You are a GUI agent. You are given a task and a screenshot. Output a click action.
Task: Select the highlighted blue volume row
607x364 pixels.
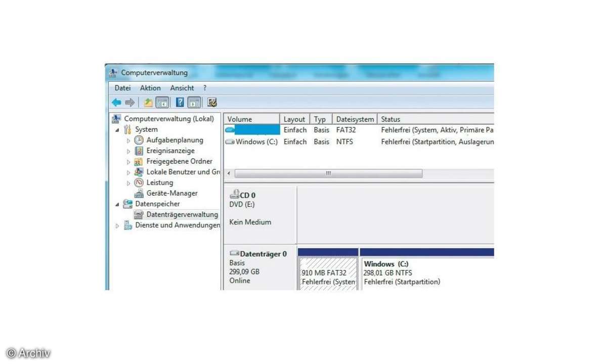359,130
